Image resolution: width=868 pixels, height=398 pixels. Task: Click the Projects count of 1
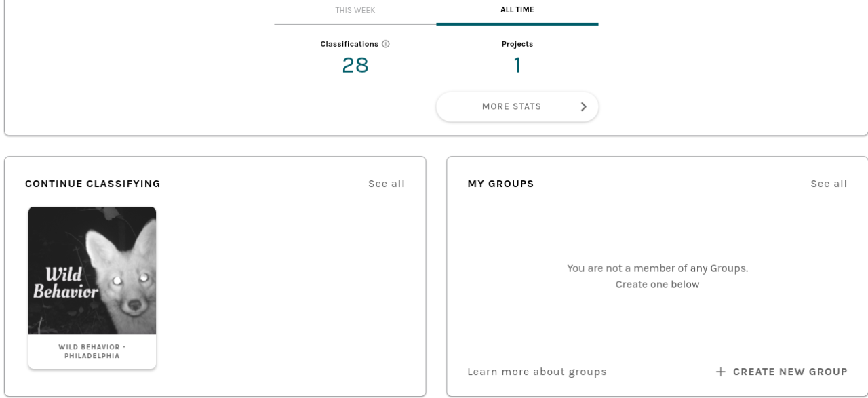(x=517, y=65)
